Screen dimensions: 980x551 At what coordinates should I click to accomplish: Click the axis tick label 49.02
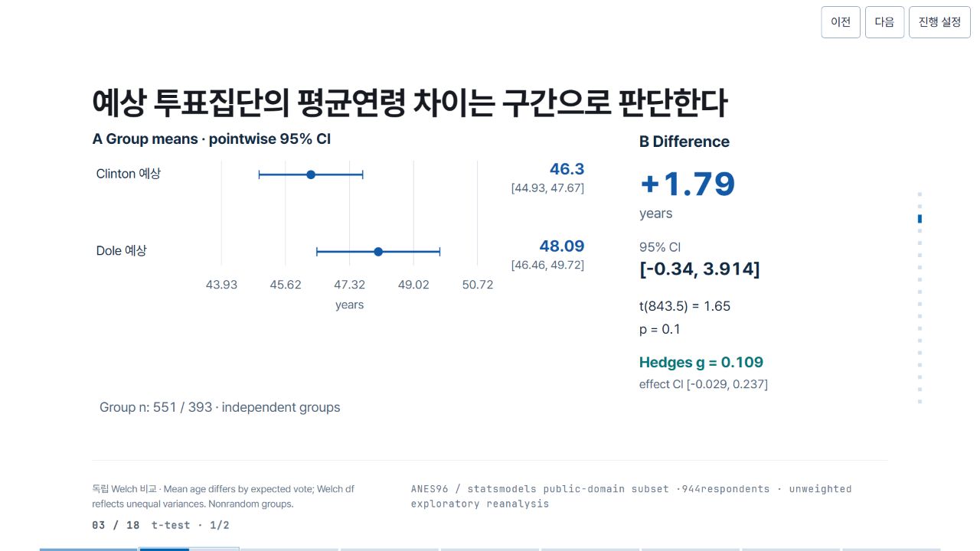tap(413, 285)
